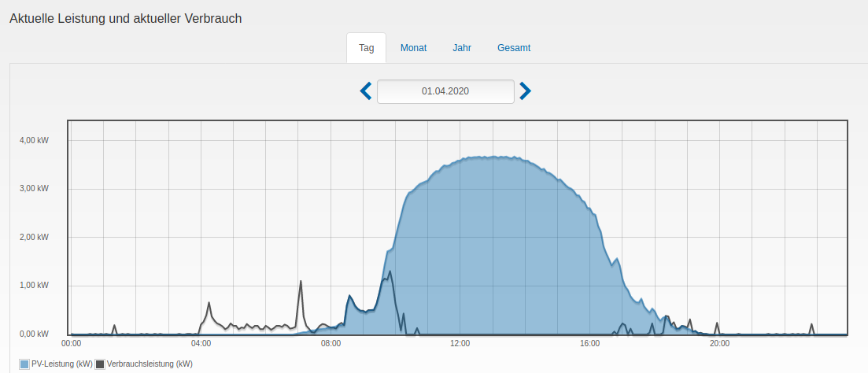Go to the next day arrow

point(525,90)
